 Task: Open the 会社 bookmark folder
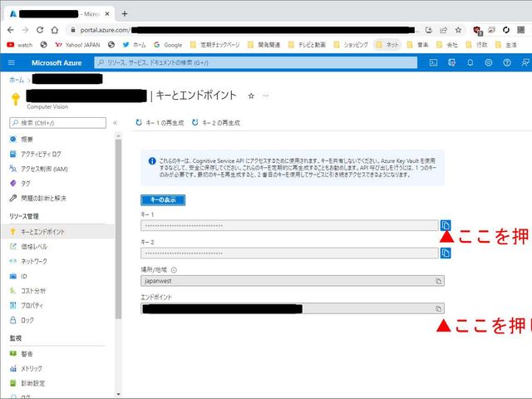(x=447, y=45)
